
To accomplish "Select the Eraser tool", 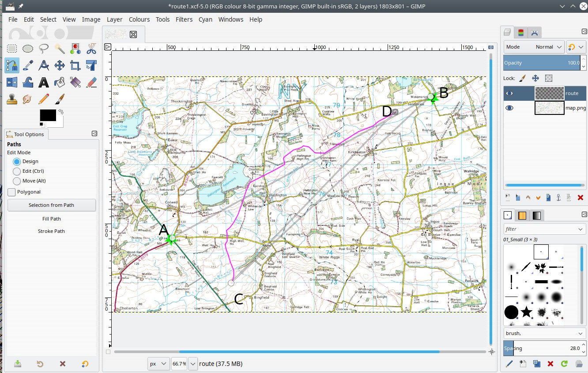I will (x=91, y=82).
